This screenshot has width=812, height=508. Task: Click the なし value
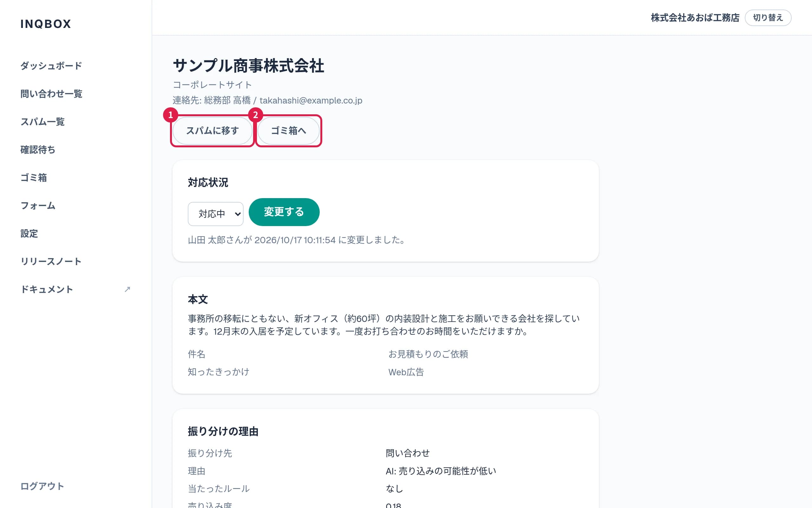pyautogui.click(x=394, y=489)
